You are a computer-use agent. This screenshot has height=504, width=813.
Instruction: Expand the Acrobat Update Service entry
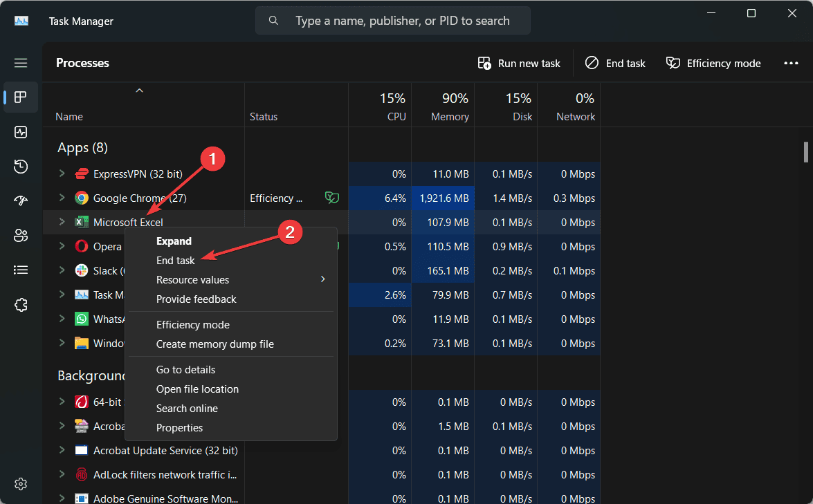pyautogui.click(x=62, y=450)
